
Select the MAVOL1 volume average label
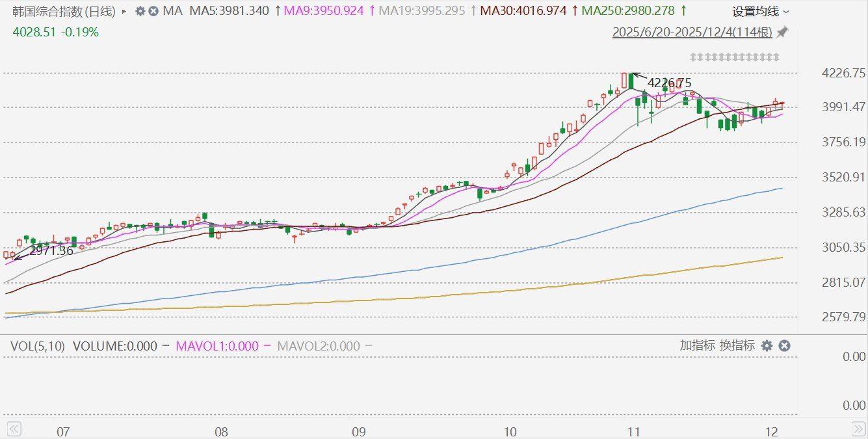coord(217,346)
